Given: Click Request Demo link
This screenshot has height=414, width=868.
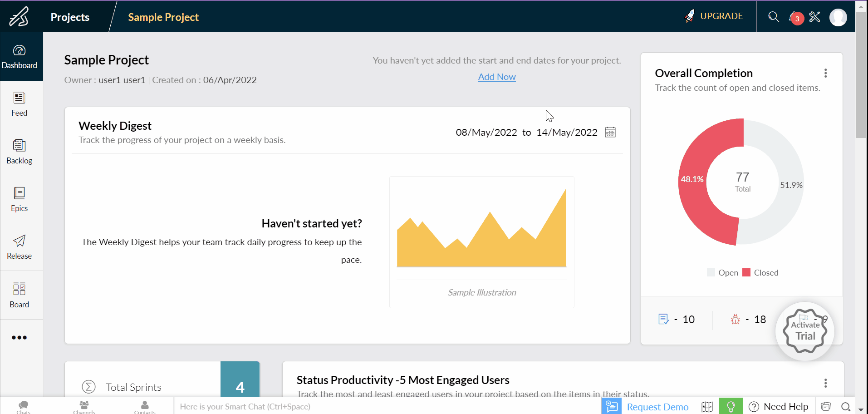Looking at the screenshot, I should click(x=657, y=407).
